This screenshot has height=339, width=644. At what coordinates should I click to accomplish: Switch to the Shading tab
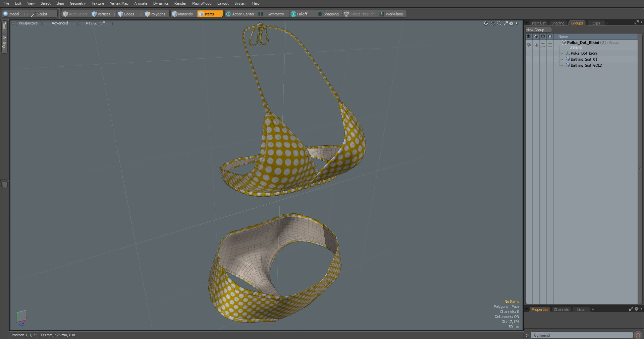[x=558, y=23]
